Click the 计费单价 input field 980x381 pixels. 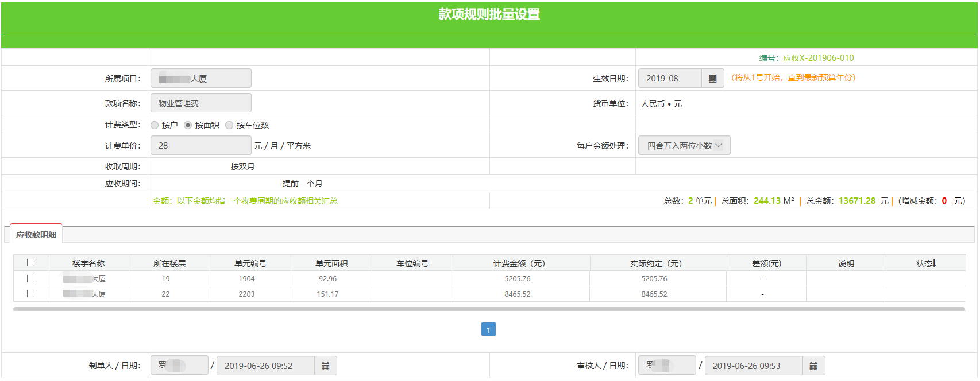(200, 146)
